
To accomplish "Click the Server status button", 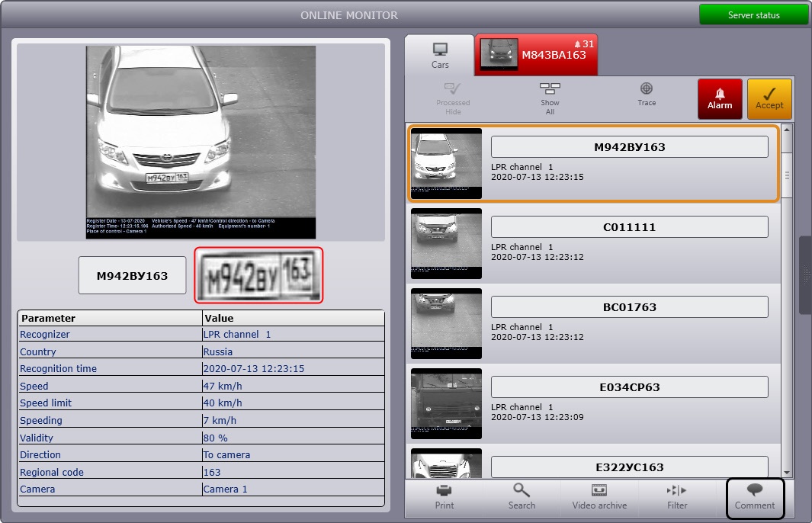I will [753, 14].
